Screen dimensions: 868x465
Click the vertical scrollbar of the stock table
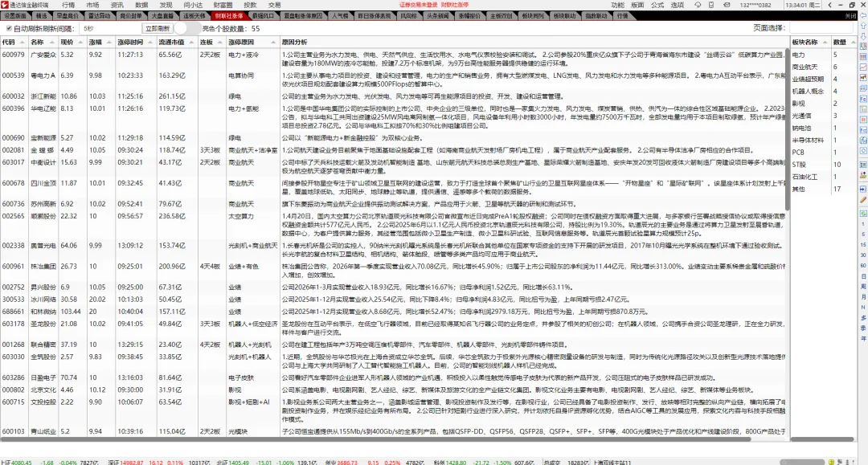(x=787, y=130)
